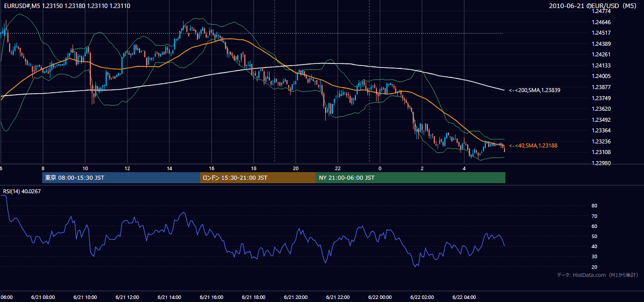
Task: Click the 6/21 20:00 time label
Action: [x=296, y=297]
